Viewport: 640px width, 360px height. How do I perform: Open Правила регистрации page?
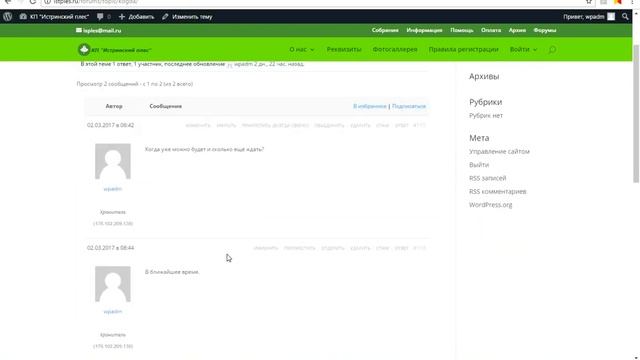[463, 49]
